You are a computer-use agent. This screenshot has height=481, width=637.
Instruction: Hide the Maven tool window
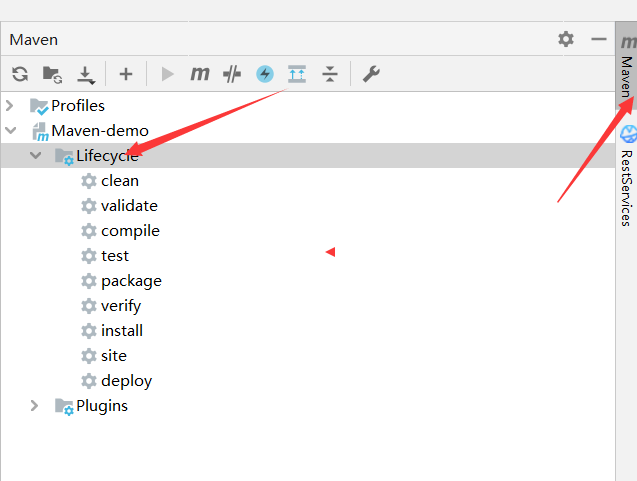(x=599, y=39)
